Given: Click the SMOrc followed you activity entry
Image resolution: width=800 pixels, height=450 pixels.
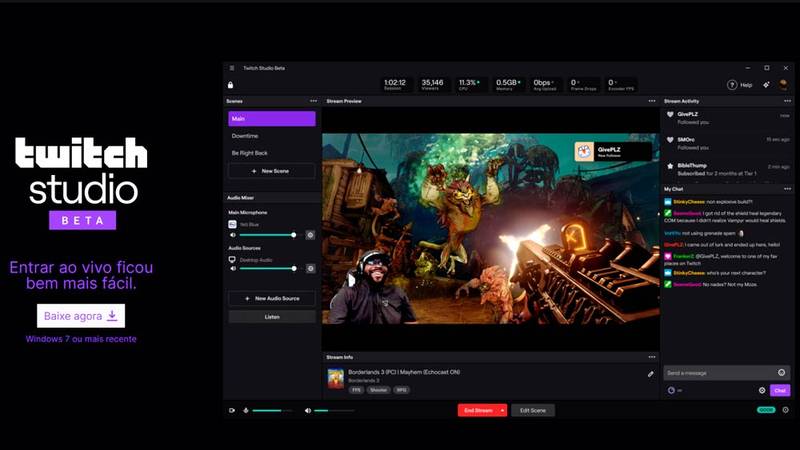Looking at the screenshot, I should (x=728, y=143).
